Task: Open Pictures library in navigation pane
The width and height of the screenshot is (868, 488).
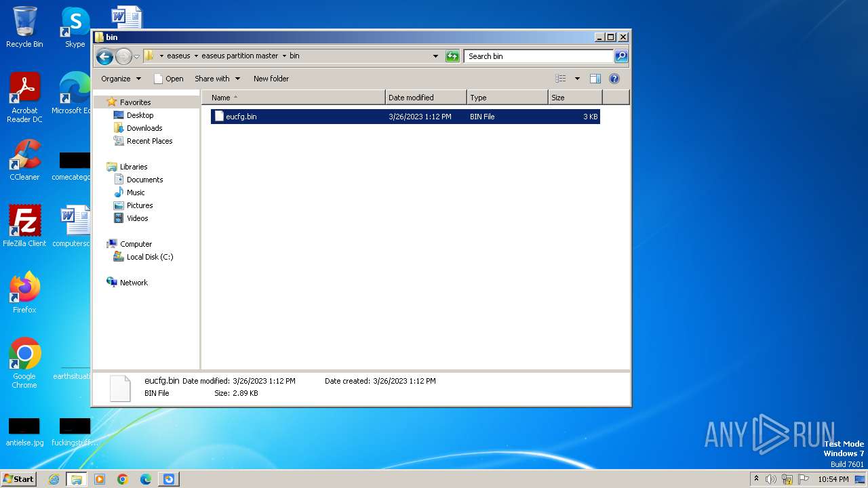Action: pos(139,205)
